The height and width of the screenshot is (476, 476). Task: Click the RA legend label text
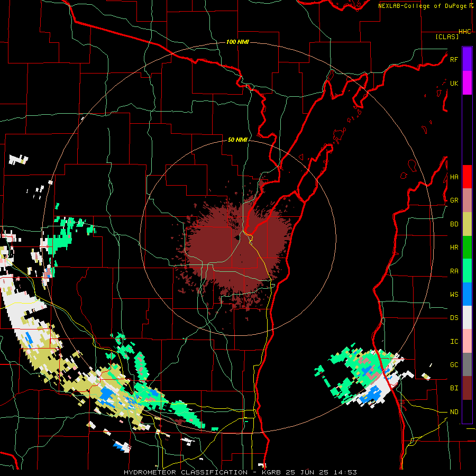[454, 271]
